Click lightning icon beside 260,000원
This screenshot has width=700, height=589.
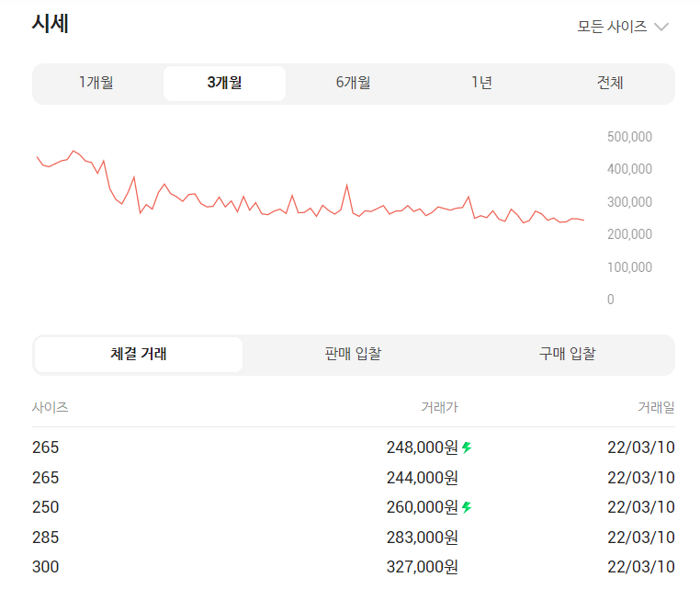pos(467,507)
